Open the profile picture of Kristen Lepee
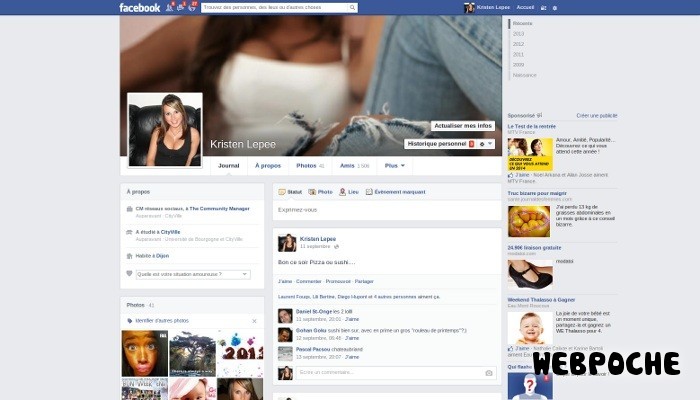Viewport: 700px width, 400px height. (x=165, y=130)
